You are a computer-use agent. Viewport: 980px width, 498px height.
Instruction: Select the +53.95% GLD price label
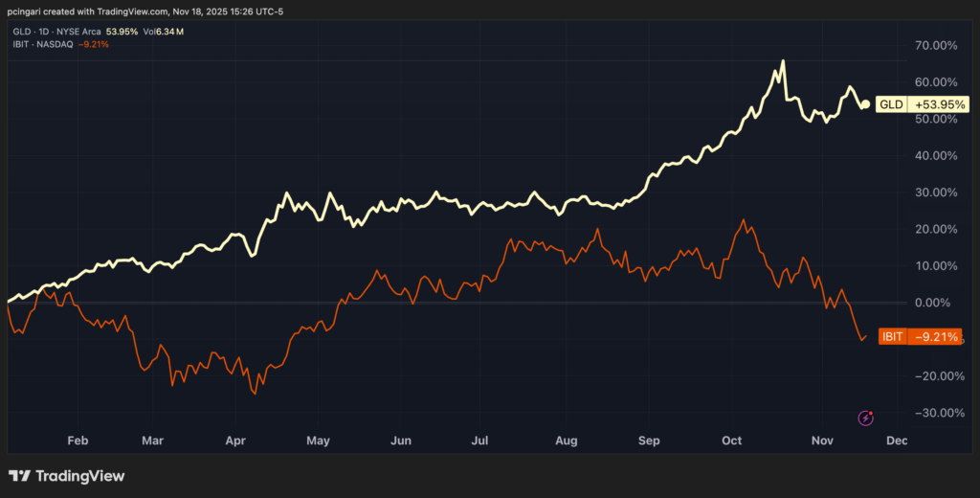(x=940, y=104)
